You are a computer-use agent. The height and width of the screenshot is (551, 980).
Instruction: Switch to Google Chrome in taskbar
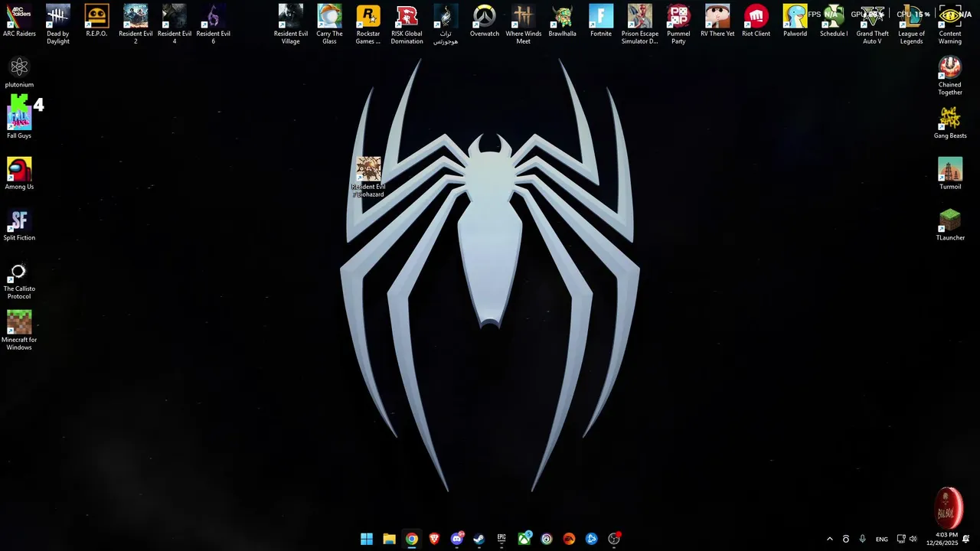(412, 539)
